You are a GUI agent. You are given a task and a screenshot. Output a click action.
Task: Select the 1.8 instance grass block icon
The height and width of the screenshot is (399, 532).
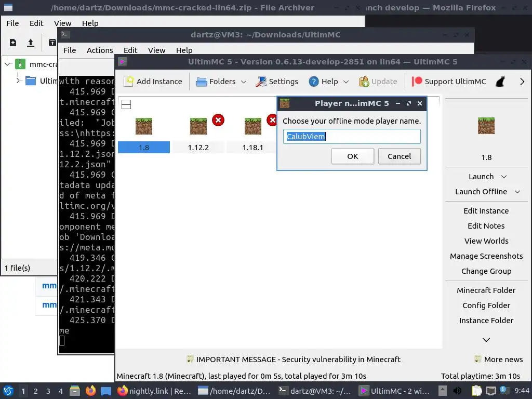click(144, 126)
